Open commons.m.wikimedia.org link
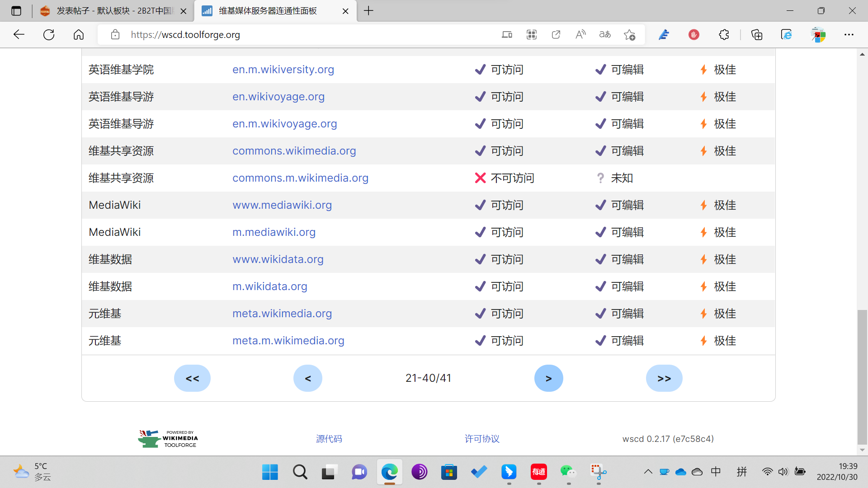 point(301,178)
